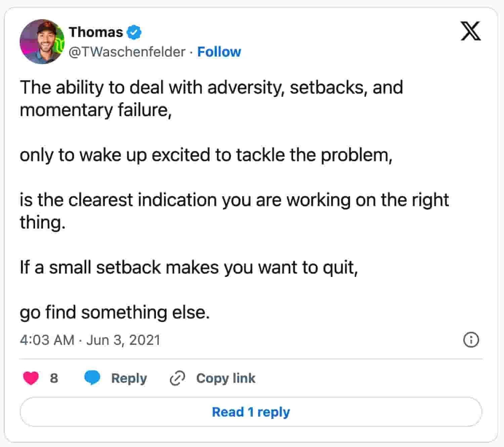This screenshot has height=447, width=504.
Task: Open the tweet info circle icon
Action: point(471,340)
